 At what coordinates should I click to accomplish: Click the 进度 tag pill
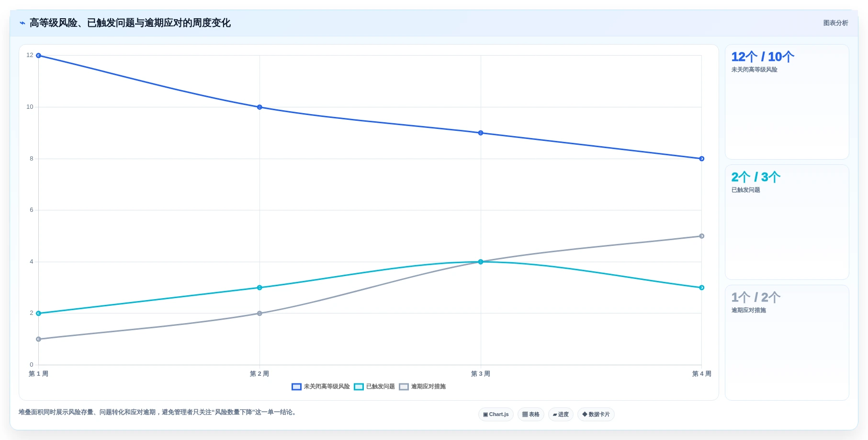point(561,415)
